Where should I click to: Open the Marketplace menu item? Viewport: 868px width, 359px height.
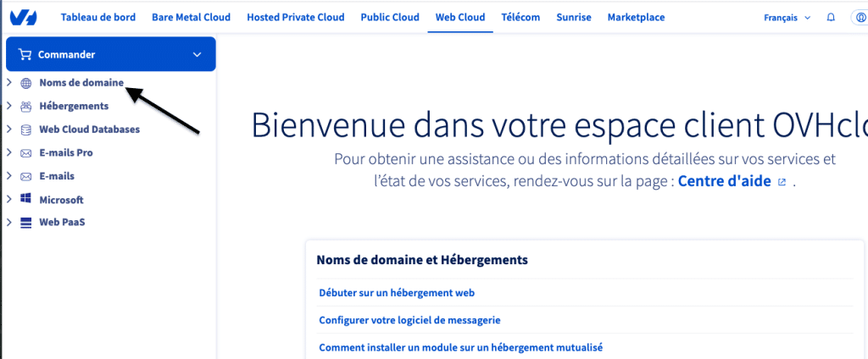point(636,17)
